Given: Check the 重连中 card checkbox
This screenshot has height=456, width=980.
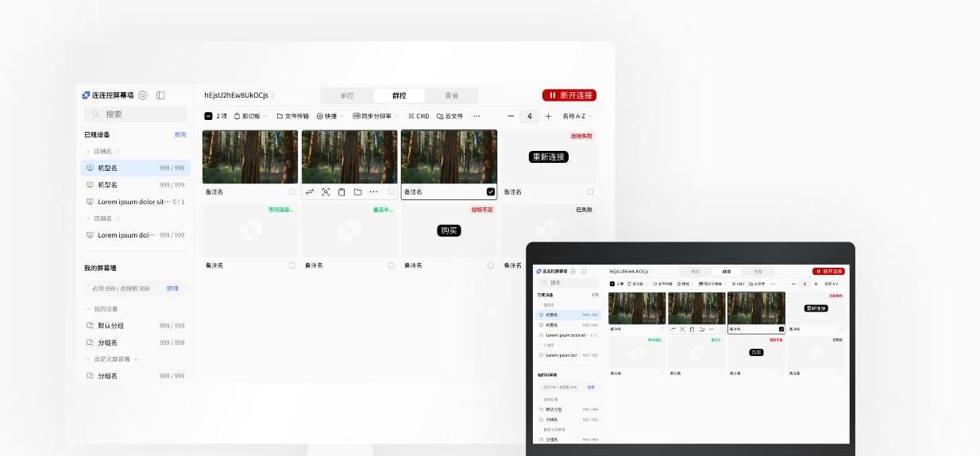Looking at the screenshot, I should (392, 265).
